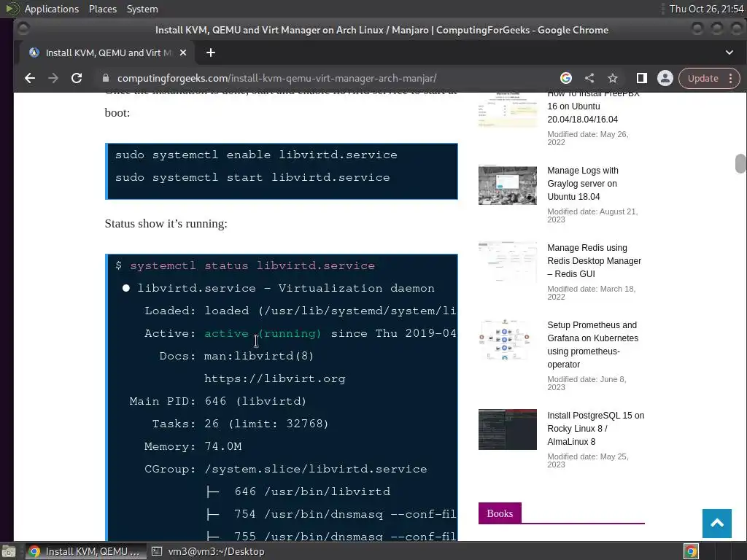
Task: Close the Install KVM, QEMU tab
Action: [183, 52]
